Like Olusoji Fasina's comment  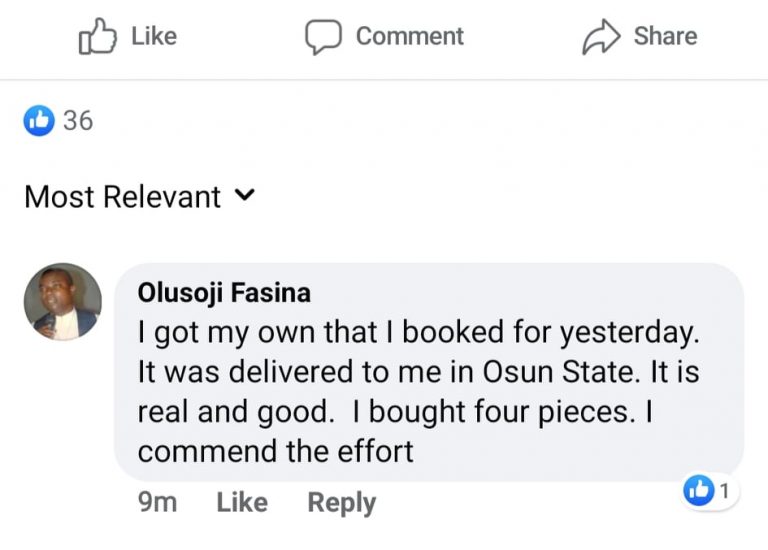tap(242, 502)
